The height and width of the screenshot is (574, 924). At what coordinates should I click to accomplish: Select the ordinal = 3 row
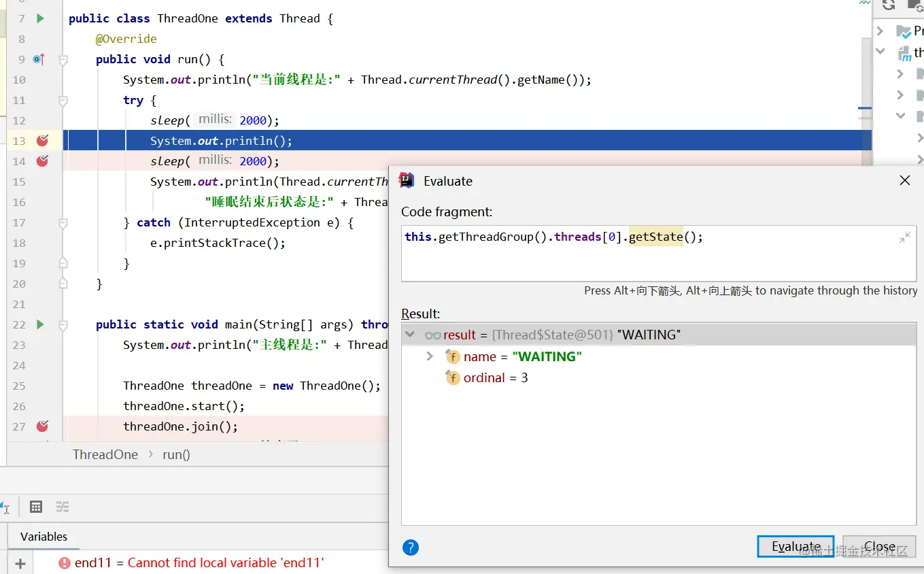659,377
